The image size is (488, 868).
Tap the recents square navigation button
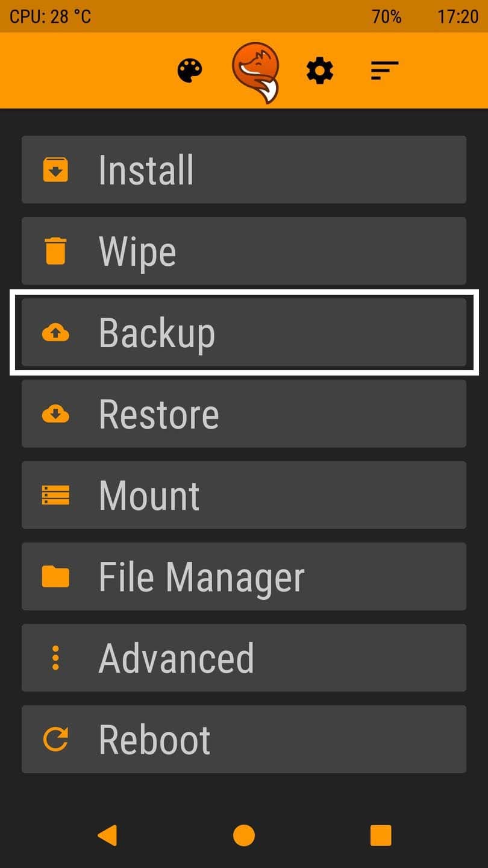[381, 835]
